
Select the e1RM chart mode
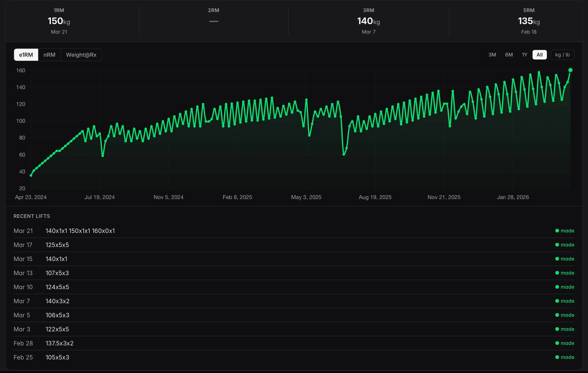coord(26,54)
